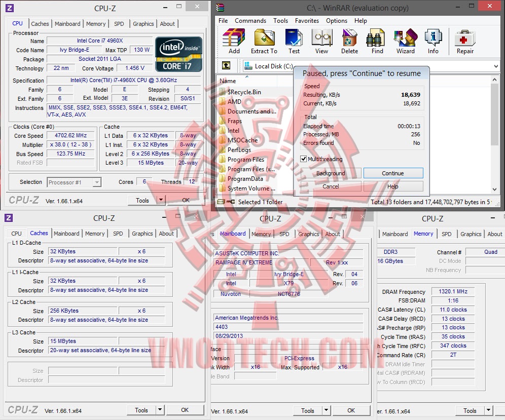Open Tools dropdown arrow in Memory window
Viewport: 505px width, 420px height.
click(489, 410)
